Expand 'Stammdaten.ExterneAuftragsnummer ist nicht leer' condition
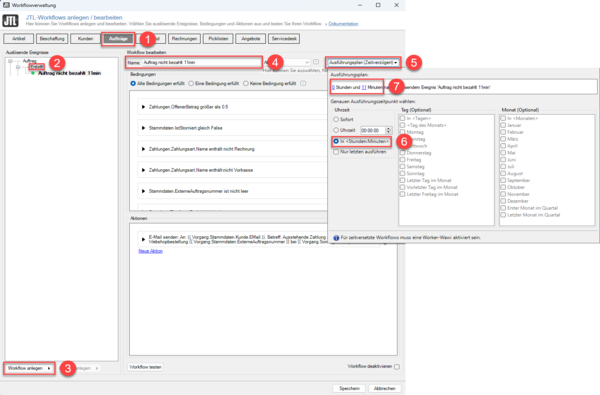This screenshot has height=395, width=600. [x=143, y=191]
